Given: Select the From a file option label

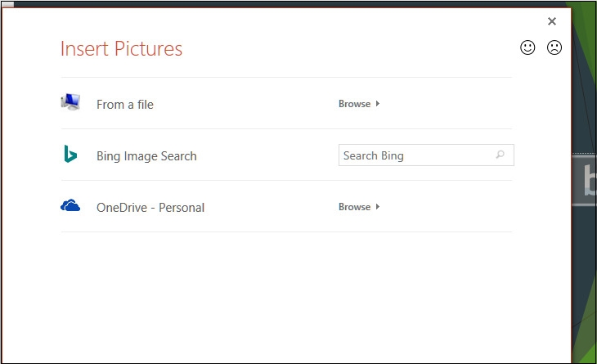Looking at the screenshot, I should [125, 105].
